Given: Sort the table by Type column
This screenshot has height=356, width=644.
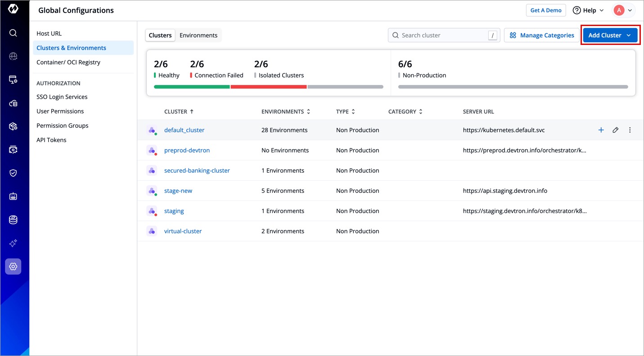Looking at the screenshot, I should [x=345, y=111].
